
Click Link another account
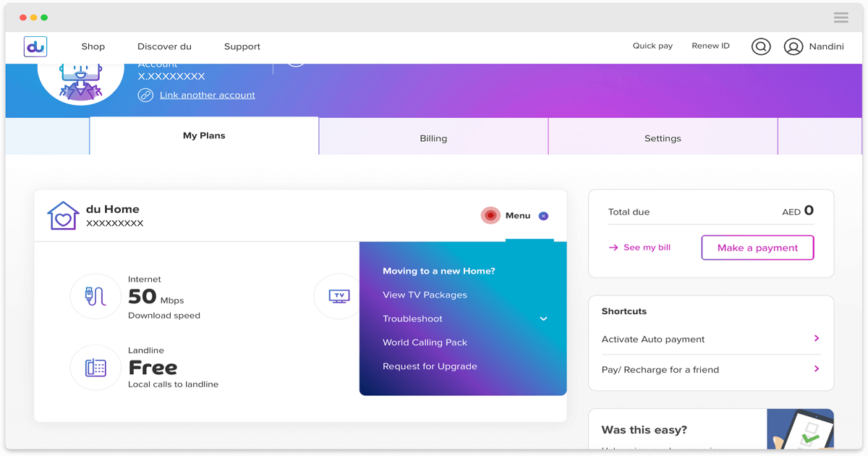(x=208, y=95)
